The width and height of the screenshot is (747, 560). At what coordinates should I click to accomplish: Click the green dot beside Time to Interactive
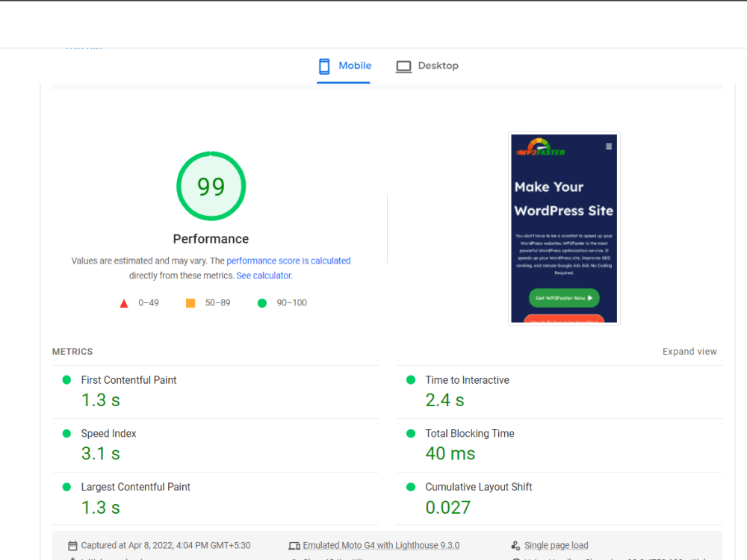click(411, 379)
